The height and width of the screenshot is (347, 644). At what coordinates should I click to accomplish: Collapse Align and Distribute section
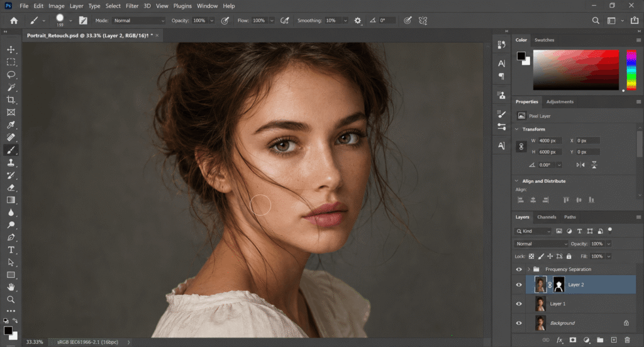tap(517, 180)
